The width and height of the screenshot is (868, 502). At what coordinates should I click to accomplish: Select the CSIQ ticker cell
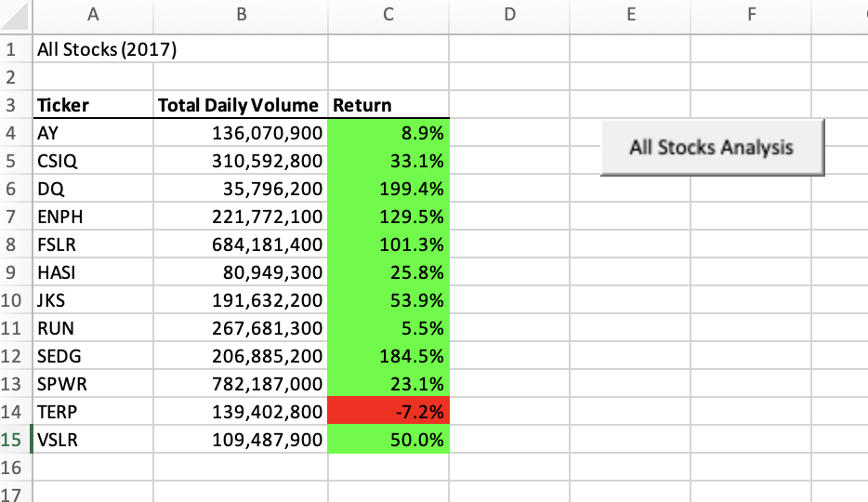pos(93,161)
